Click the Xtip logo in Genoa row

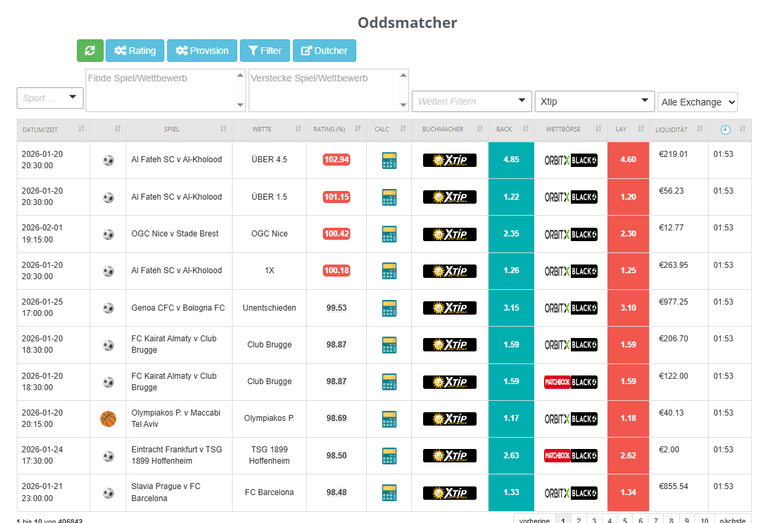coord(449,308)
